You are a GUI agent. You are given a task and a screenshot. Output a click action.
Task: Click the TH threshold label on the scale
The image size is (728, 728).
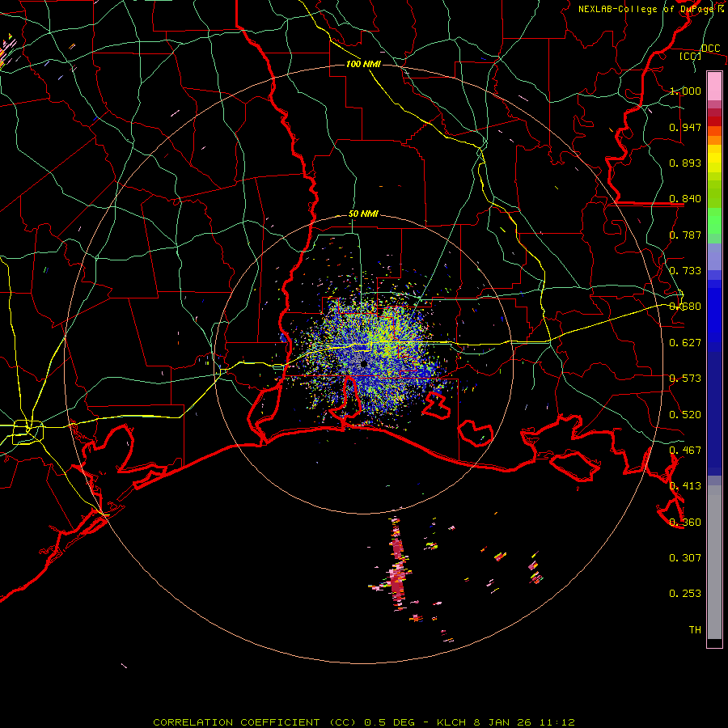click(695, 630)
